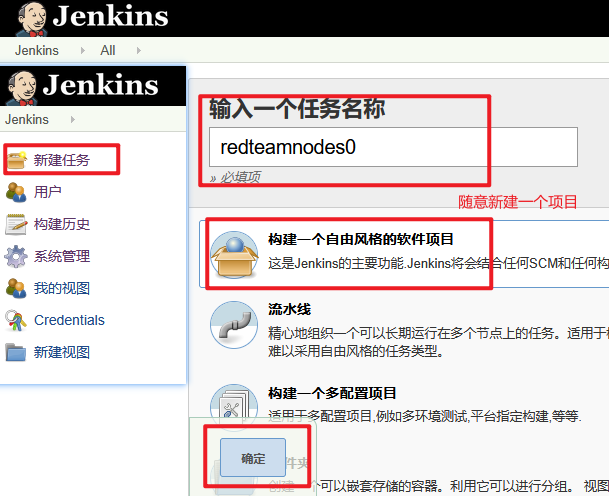Click the 用户 people icon

(x=17, y=192)
